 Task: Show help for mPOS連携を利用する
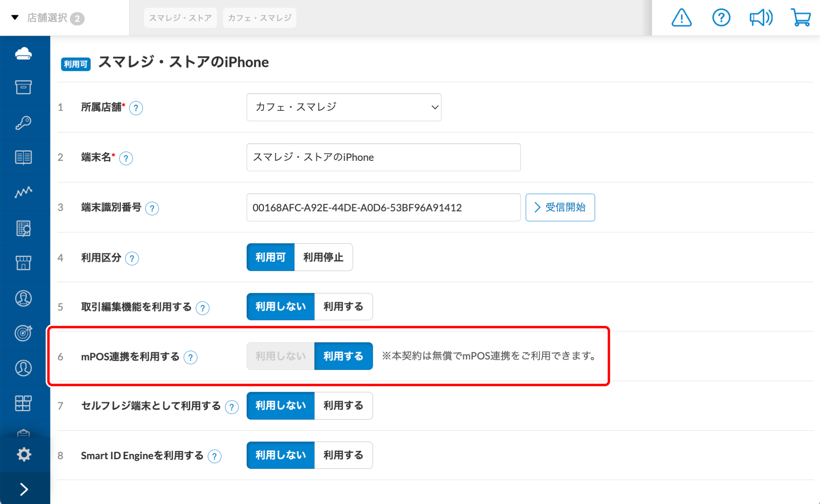(x=191, y=357)
